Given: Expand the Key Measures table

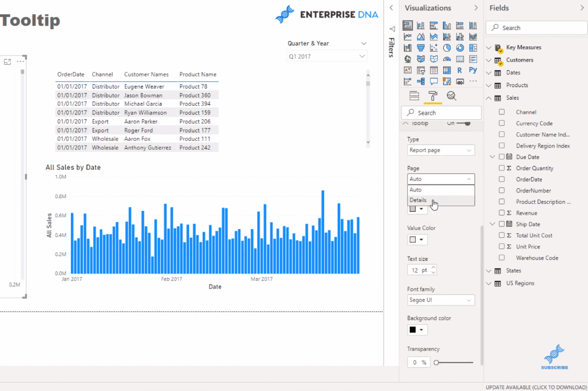Looking at the screenshot, I should tap(489, 47).
